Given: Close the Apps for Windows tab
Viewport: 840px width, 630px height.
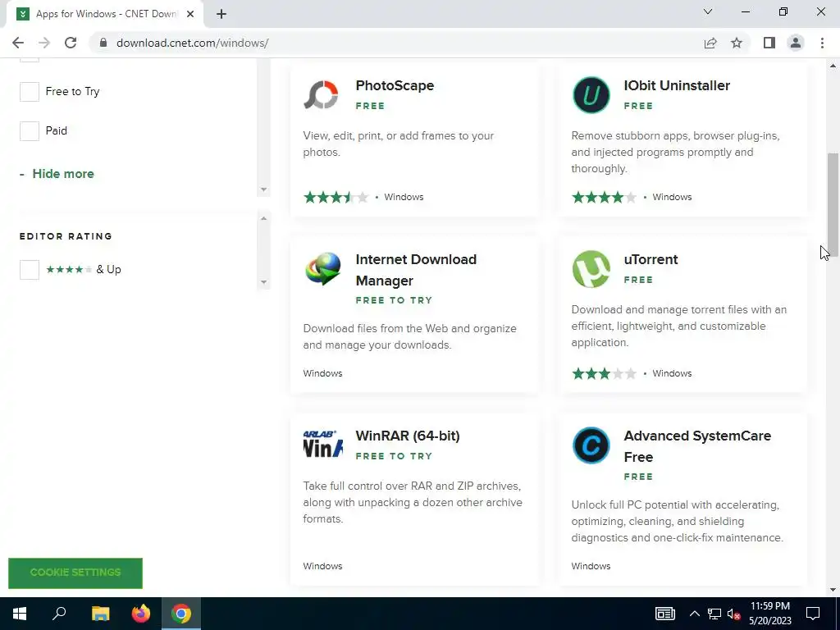Looking at the screenshot, I should click(190, 14).
